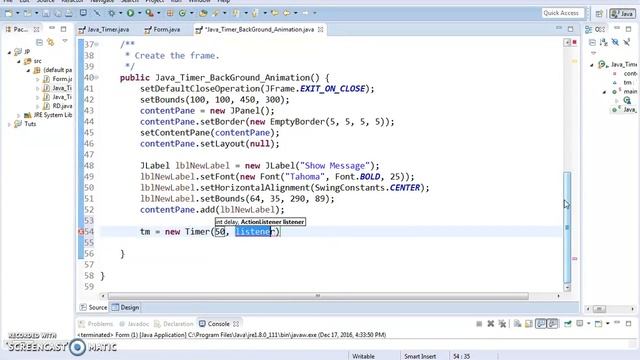Collapse the fold toggle at line 40
The width and height of the screenshot is (640, 360).
[x=97, y=78]
